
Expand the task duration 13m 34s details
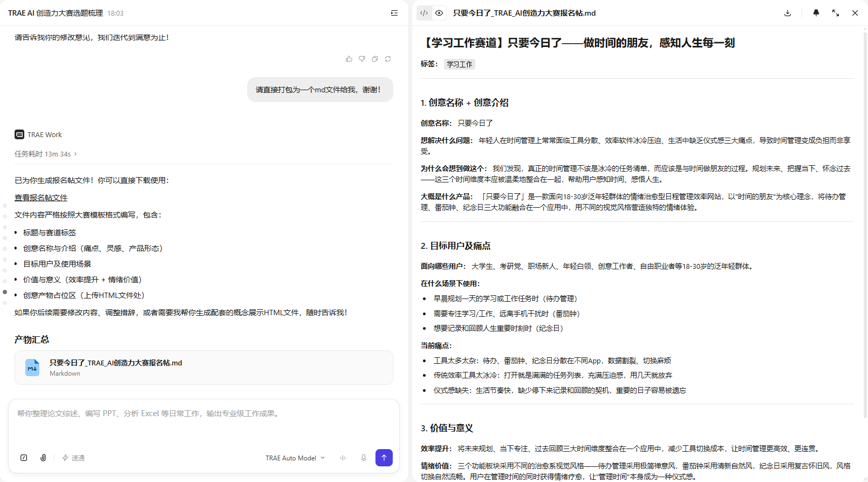pyautogui.click(x=46, y=154)
